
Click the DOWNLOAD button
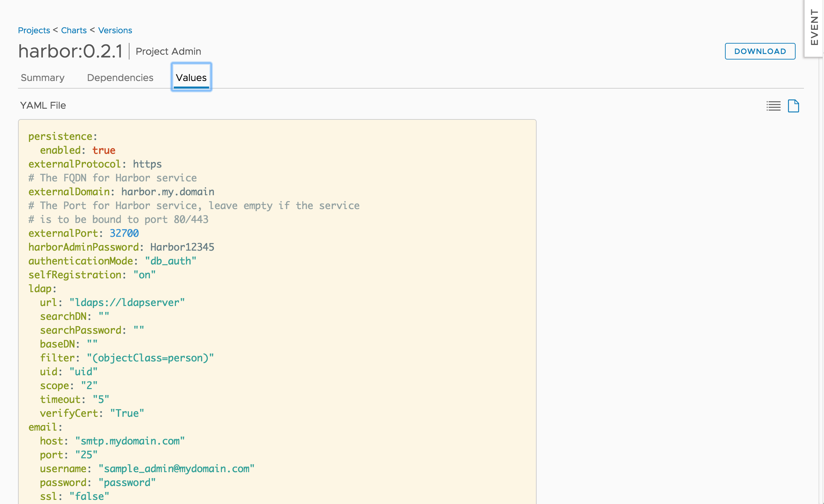click(x=760, y=51)
